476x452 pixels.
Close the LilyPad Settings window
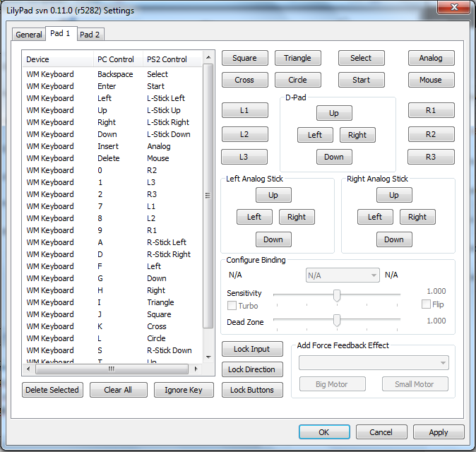coord(454,6)
